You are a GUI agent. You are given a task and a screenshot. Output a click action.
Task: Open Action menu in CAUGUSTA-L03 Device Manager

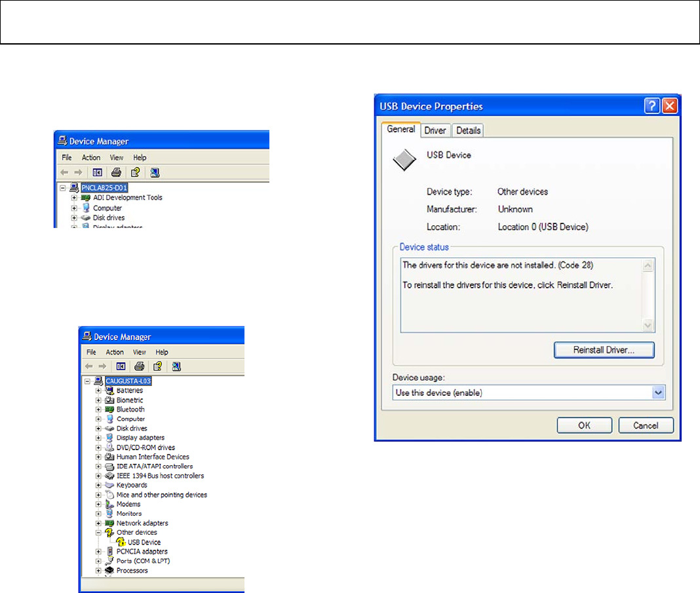click(x=115, y=352)
